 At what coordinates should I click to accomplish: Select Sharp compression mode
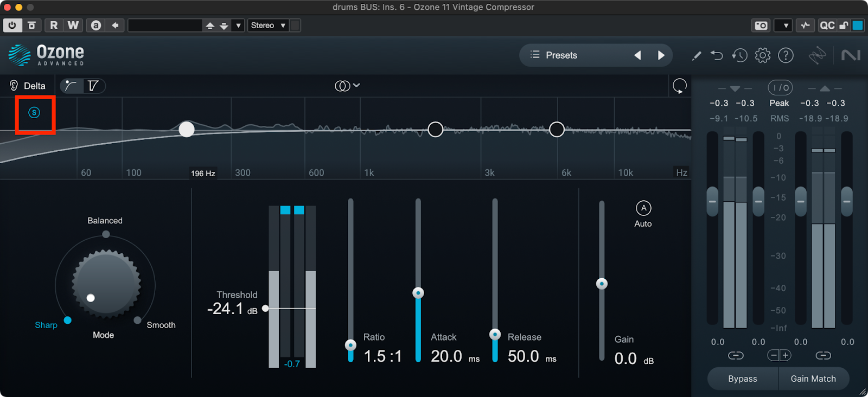coord(67,321)
